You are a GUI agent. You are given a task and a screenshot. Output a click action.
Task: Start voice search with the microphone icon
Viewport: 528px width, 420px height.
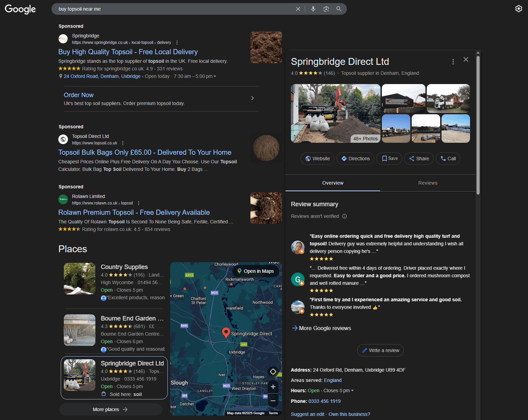click(x=313, y=9)
